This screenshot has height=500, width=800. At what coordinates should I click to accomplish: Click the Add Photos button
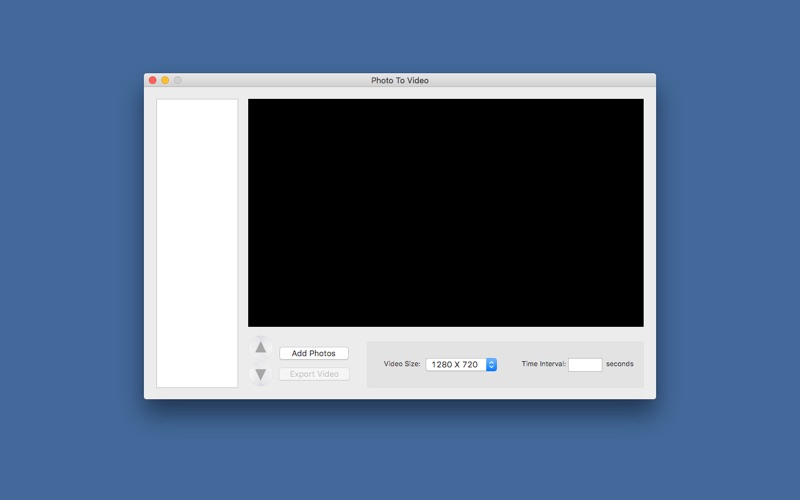pos(314,353)
